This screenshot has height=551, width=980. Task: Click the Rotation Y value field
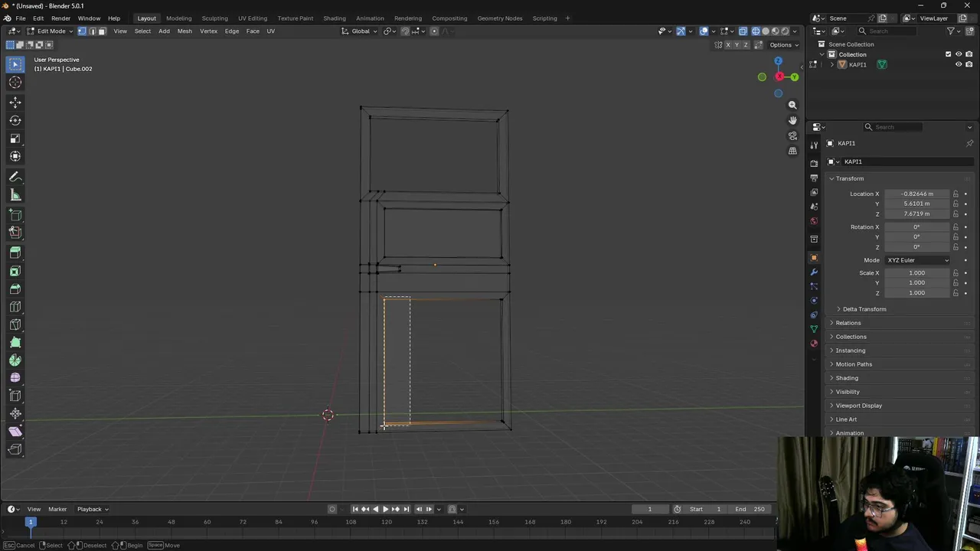coord(917,237)
